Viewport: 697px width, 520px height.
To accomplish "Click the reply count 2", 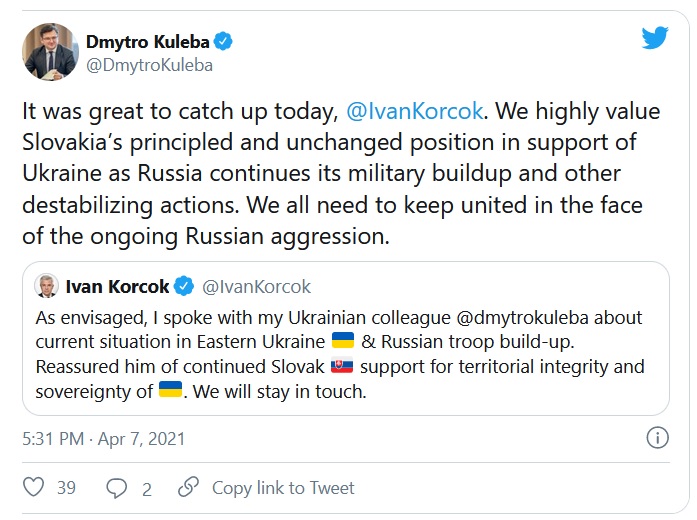I will pos(147,488).
